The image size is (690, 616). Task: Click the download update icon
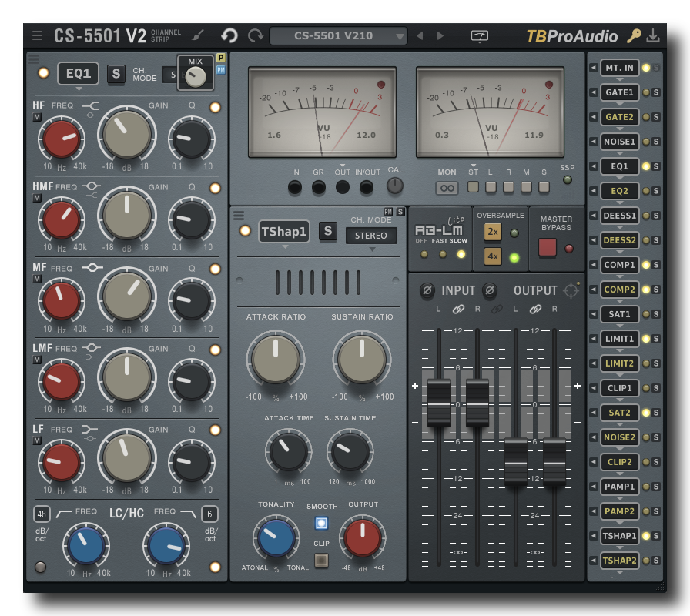[x=653, y=35]
